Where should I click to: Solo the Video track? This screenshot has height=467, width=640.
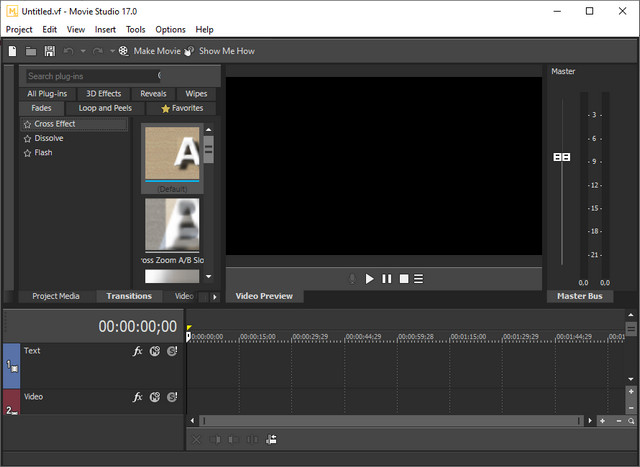click(172, 397)
